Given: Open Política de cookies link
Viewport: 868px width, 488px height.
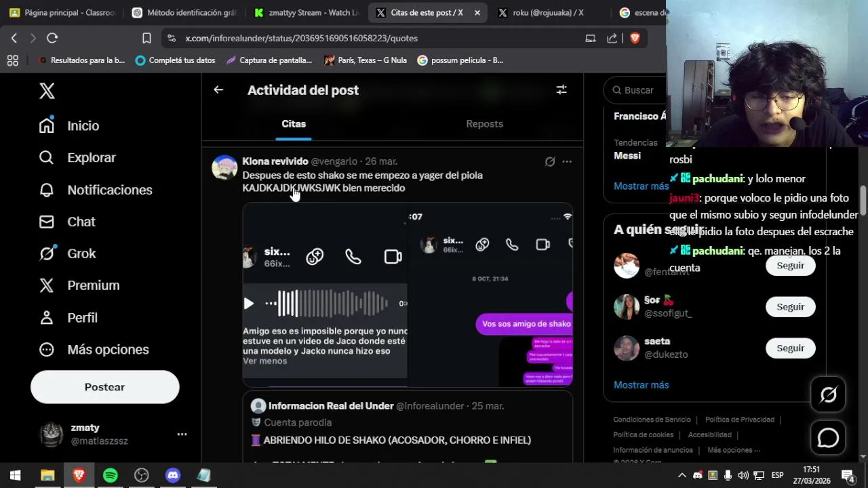Looking at the screenshot, I should pos(643,434).
